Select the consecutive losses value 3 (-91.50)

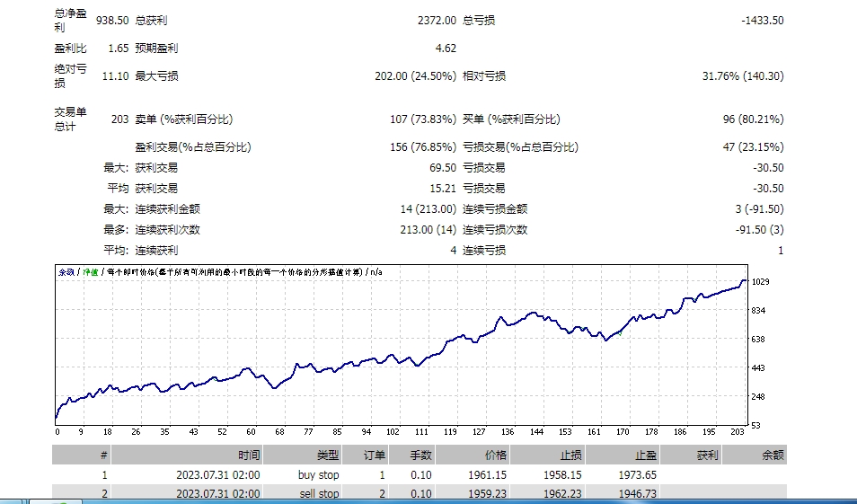coord(759,209)
